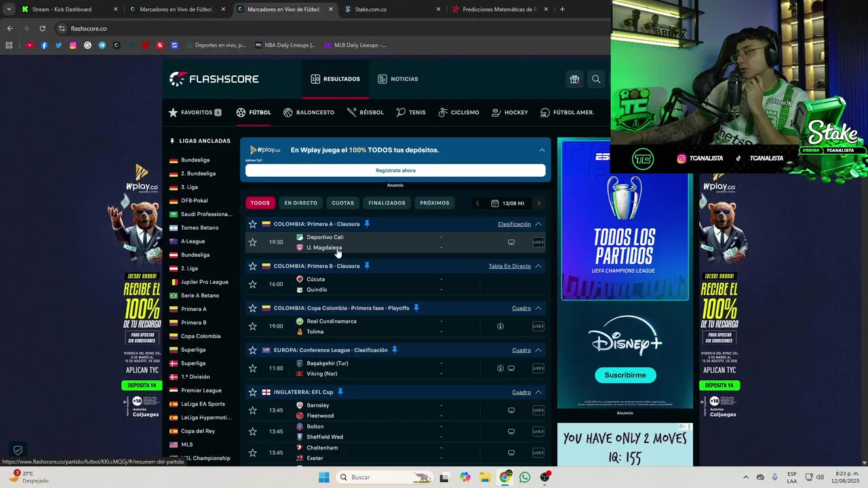Viewport: 868px width, 488px height.
Task: Open the Windows Start button
Action: [x=324, y=477]
